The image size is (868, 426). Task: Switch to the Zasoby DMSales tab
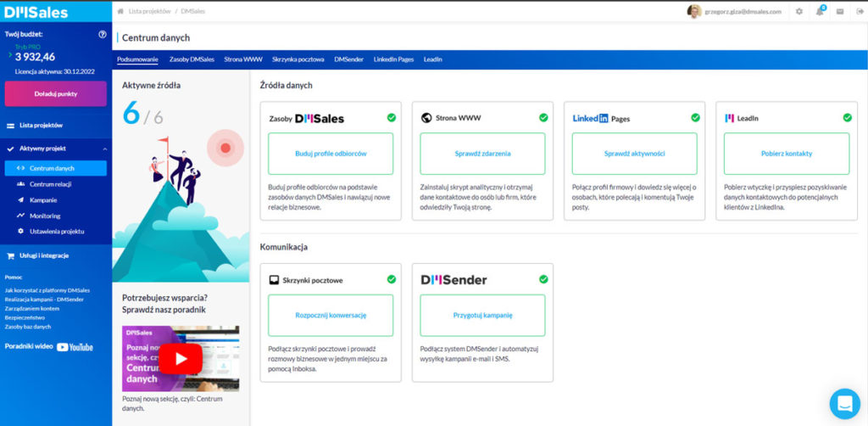coord(192,59)
